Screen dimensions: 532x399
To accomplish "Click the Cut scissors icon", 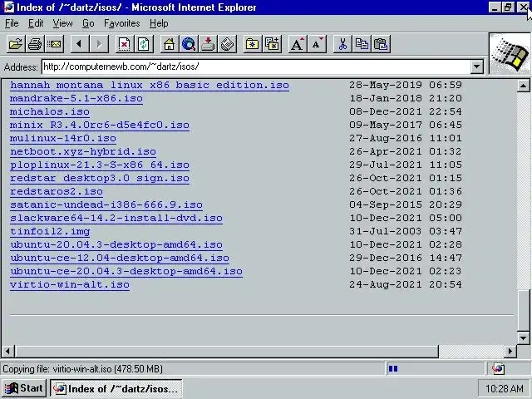I will coord(342,44).
